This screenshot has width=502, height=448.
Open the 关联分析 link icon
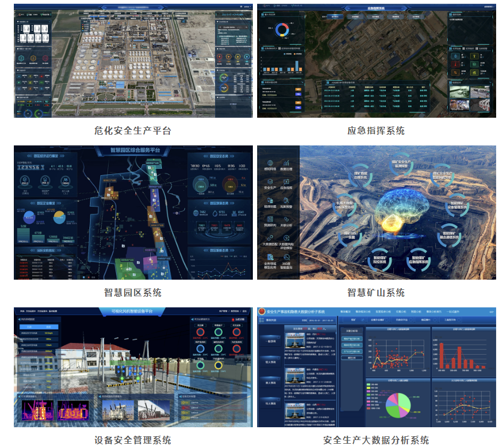(287, 219)
